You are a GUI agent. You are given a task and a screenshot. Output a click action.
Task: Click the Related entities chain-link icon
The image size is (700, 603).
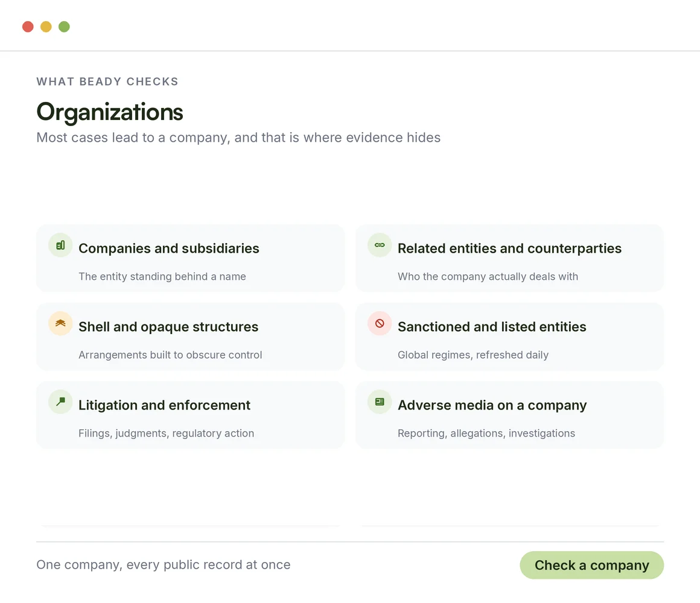(x=380, y=245)
